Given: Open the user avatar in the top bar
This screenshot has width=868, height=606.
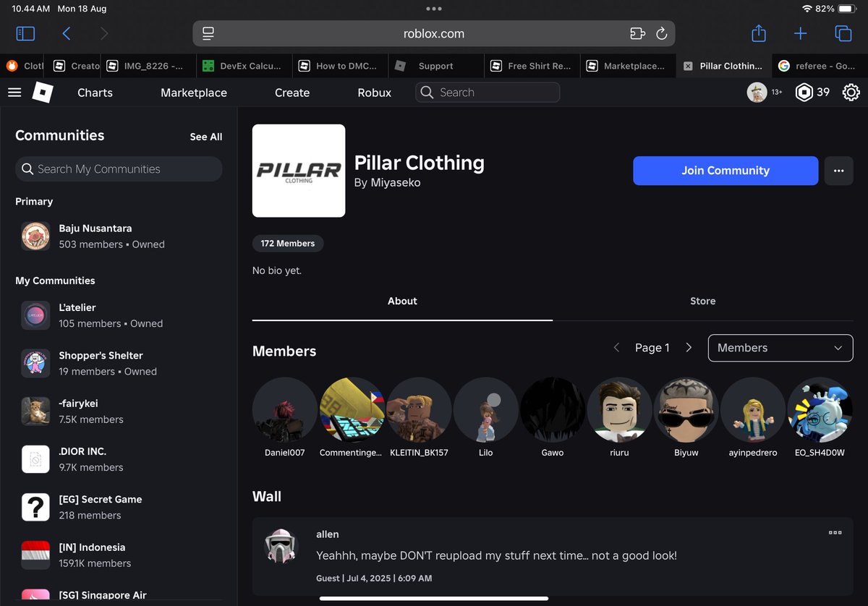Looking at the screenshot, I should (x=757, y=92).
